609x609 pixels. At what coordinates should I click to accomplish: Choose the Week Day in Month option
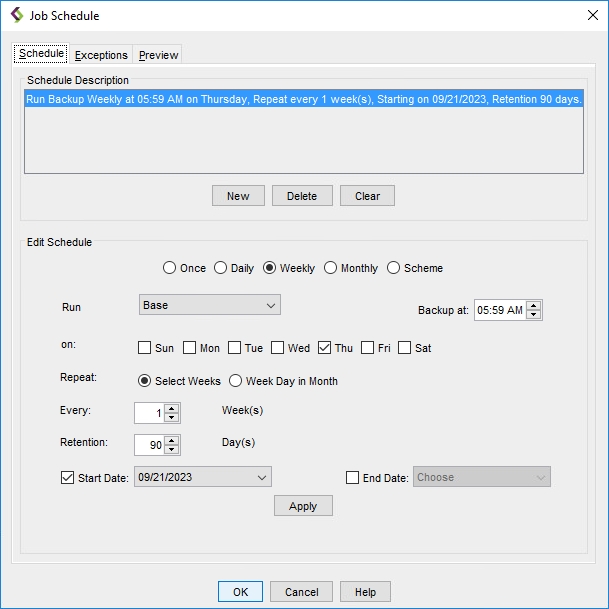(x=236, y=381)
